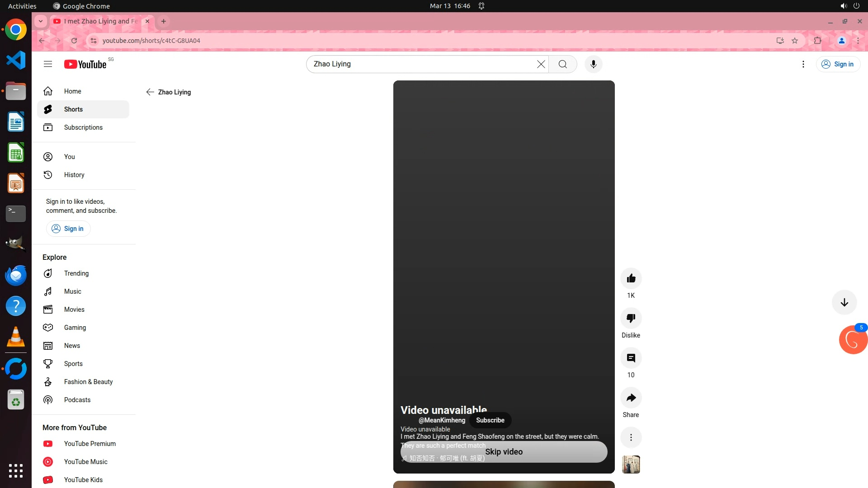Share this Short video
Viewport: 868px width, 488px height.
pos(631,398)
